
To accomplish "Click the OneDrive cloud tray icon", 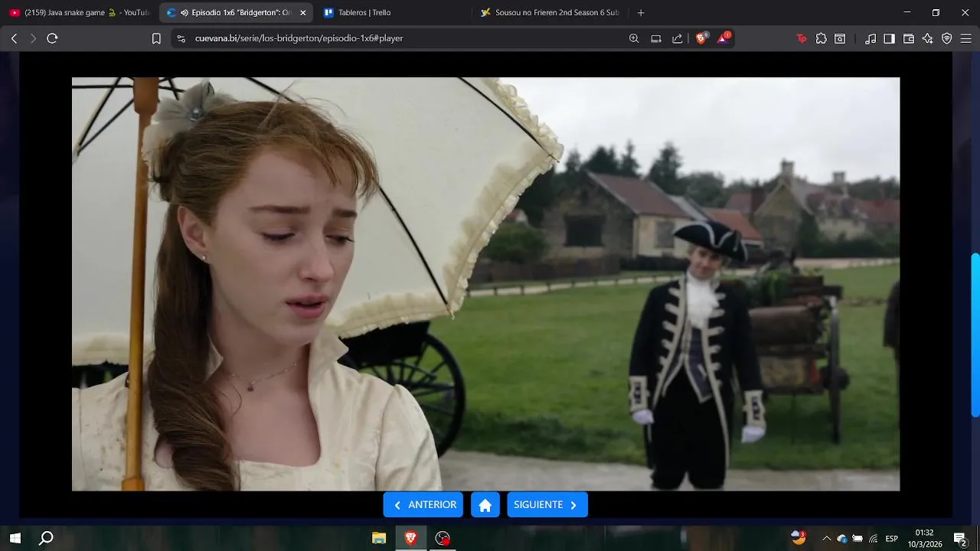I will click(842, 539).
